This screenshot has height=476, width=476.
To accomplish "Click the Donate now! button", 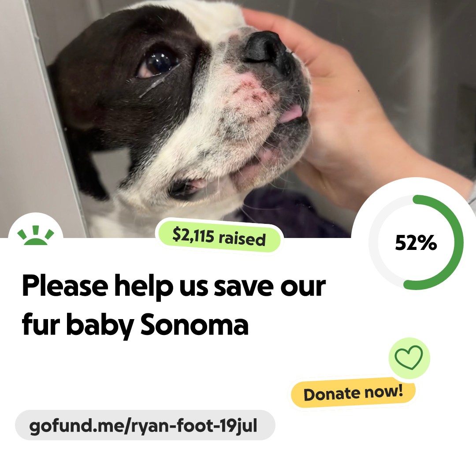I will (353, 393).
